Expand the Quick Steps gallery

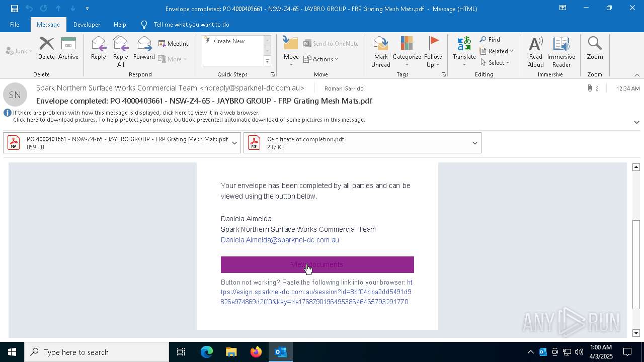[x=267, y=61]
